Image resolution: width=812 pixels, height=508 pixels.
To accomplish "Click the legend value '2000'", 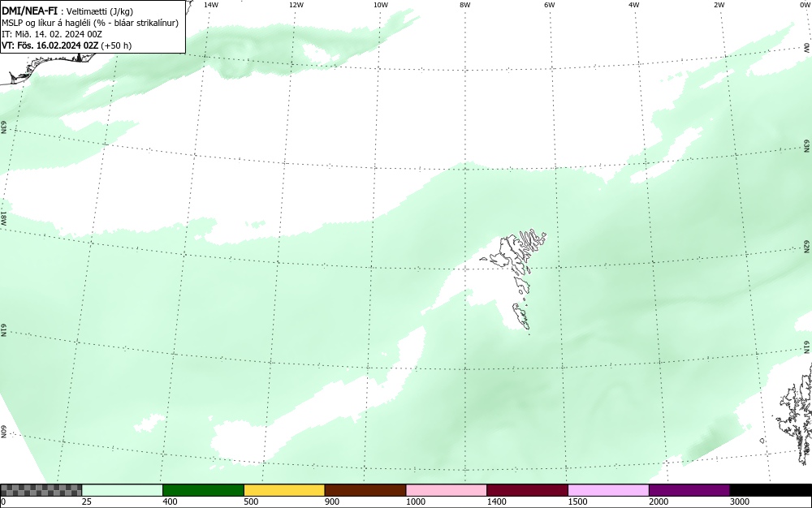I will coord(659,502).
